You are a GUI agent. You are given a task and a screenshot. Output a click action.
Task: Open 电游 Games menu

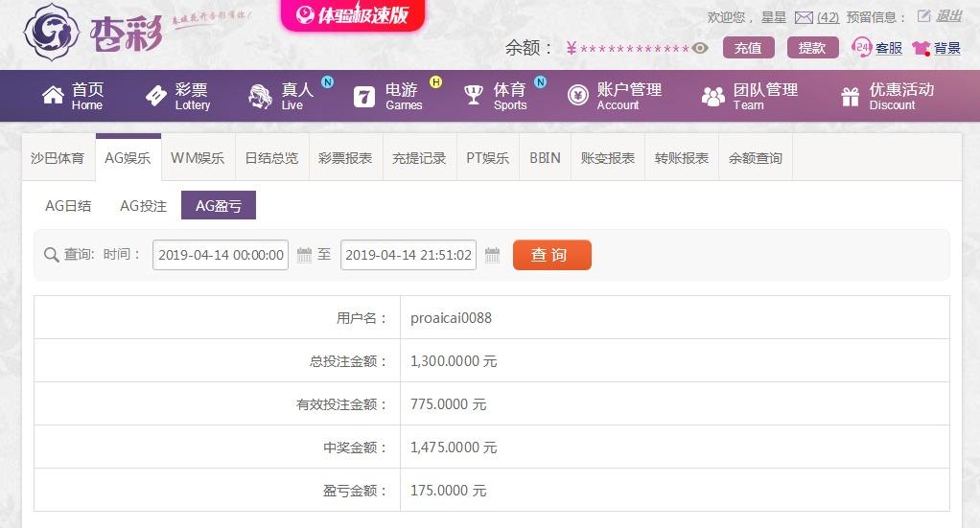point(388,96)
